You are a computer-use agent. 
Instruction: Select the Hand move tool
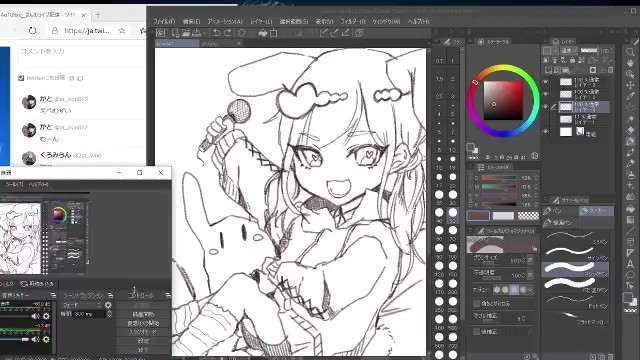click(x=630, y=63)
